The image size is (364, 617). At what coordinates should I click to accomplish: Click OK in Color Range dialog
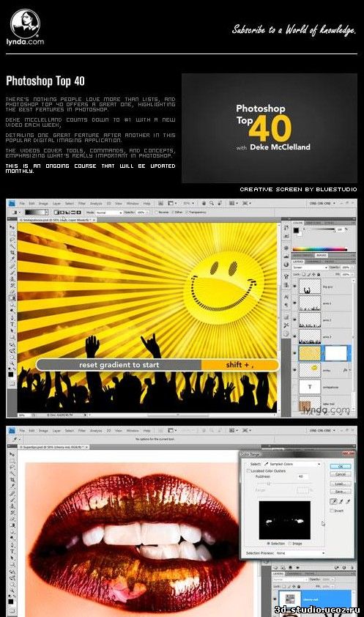pyautogui.click(x=341, y=466)
